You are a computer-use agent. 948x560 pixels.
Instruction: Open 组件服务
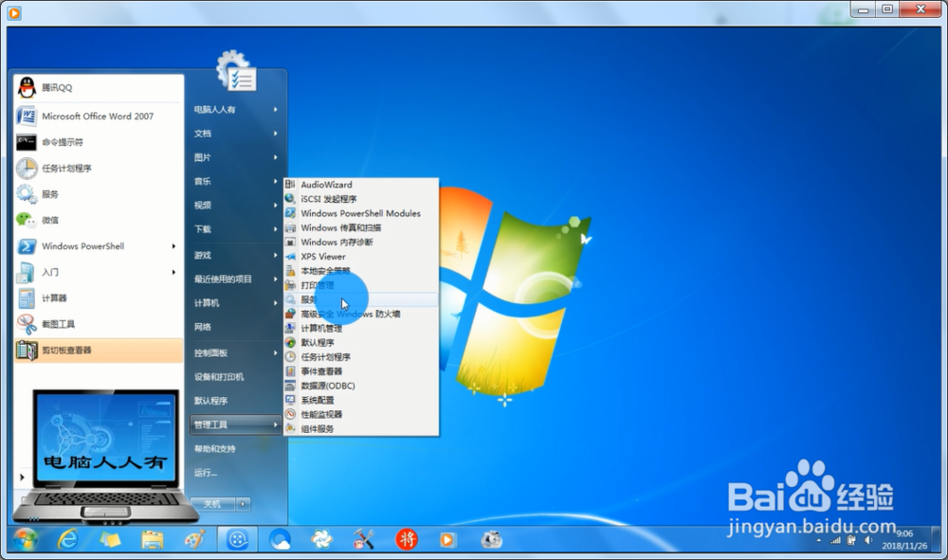point(361,429)
